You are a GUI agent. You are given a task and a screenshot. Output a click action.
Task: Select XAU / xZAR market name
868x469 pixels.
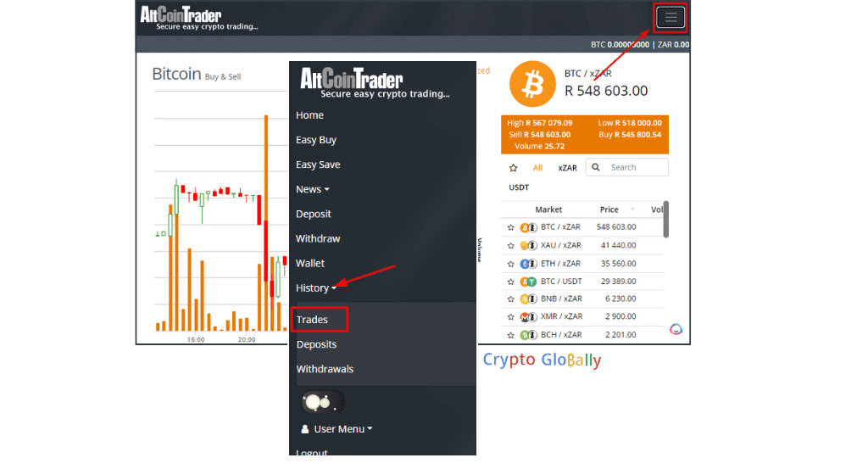(x=561, y=245)
